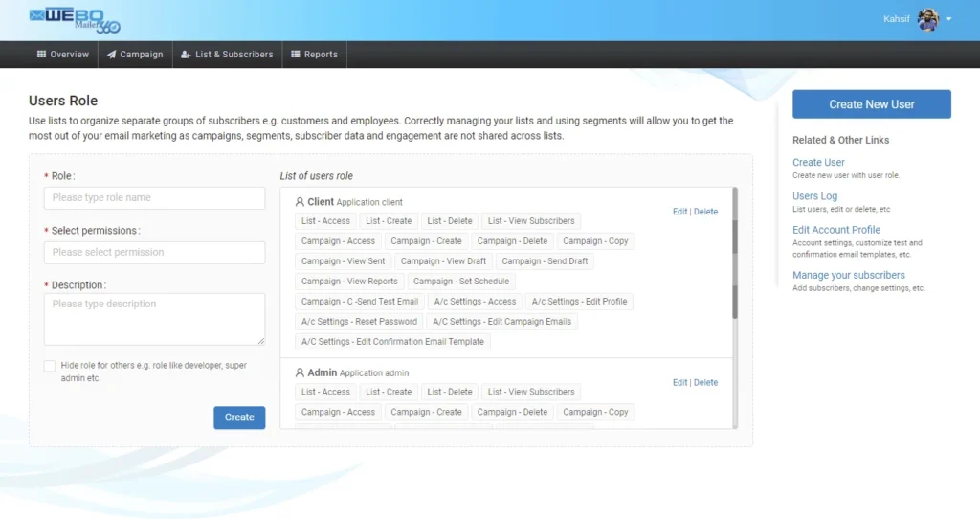Click the Admin role user icon

(300, 372)
